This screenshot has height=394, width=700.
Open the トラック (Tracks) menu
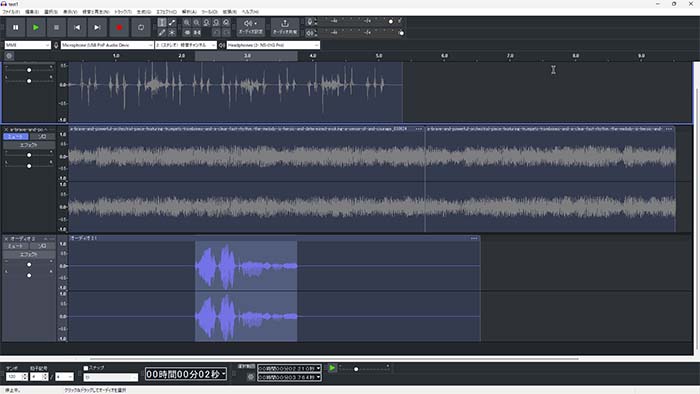[123, 12]
